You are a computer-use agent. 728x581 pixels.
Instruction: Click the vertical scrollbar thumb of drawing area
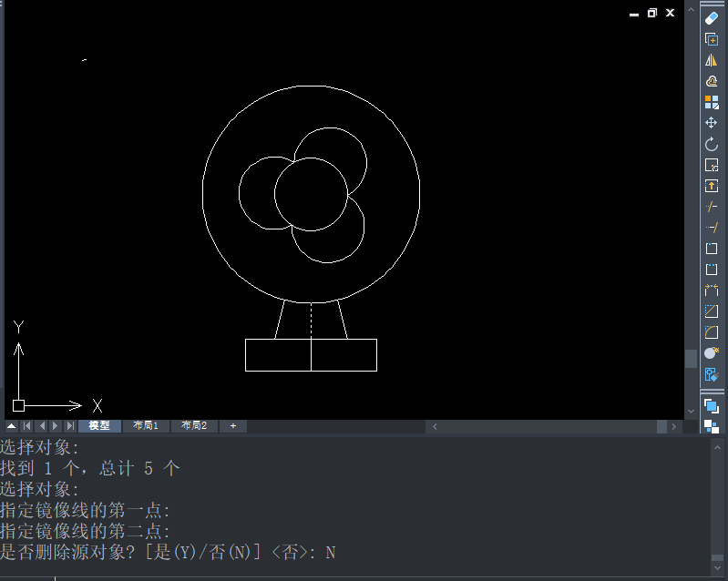691,359
